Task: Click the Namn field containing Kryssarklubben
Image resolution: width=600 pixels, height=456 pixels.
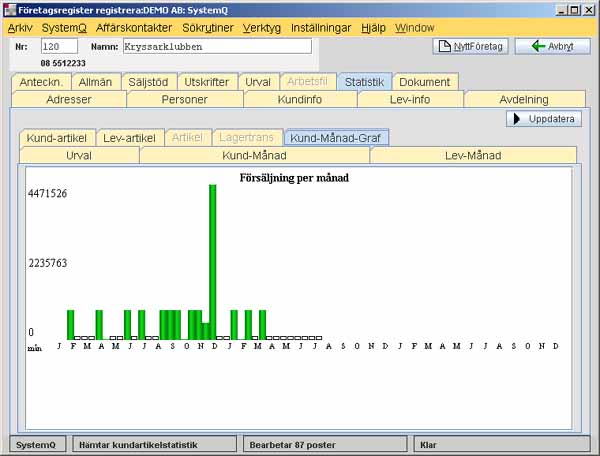Action: click(217, 47)
